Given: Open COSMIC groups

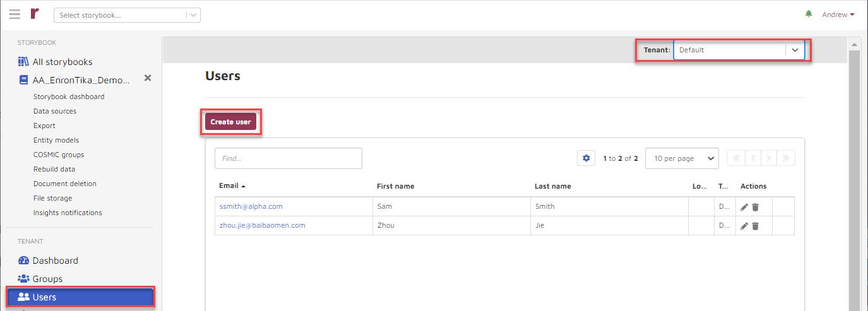Looking at the screenshot, I should [59, 155].
